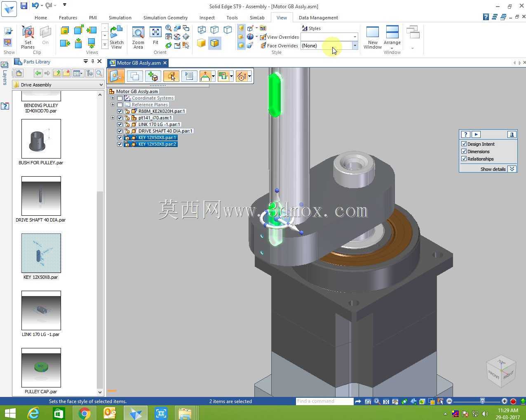Open the Drive Assembly folder dropdown

tap(101, 85)
